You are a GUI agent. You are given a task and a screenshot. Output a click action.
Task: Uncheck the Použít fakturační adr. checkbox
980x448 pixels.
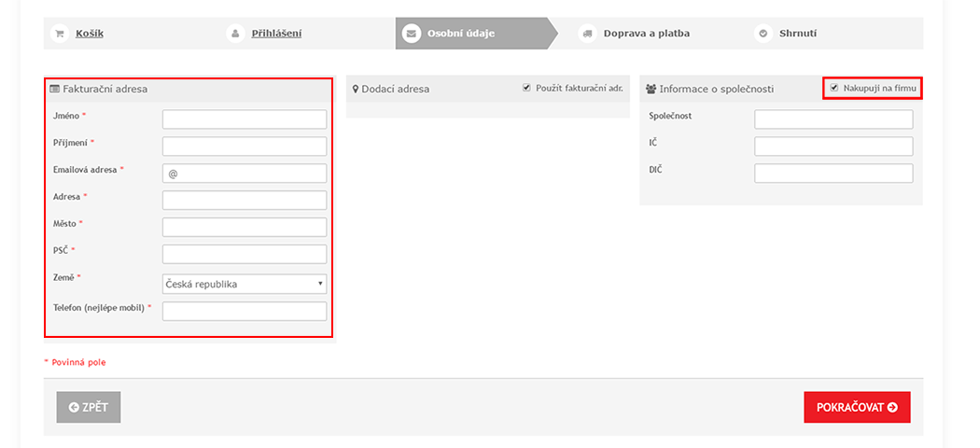point(526,88)
